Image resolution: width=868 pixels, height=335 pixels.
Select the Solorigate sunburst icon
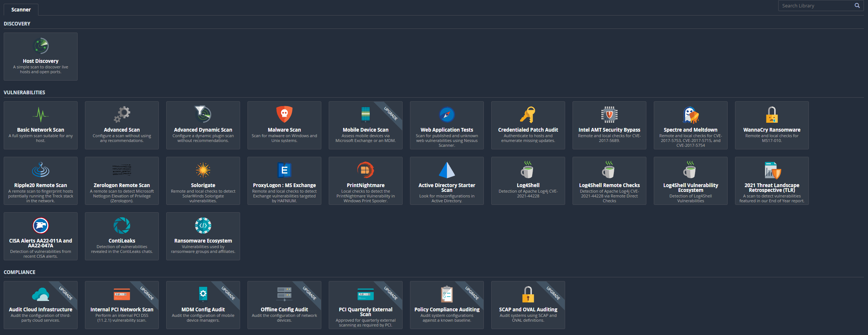point(203,170)
